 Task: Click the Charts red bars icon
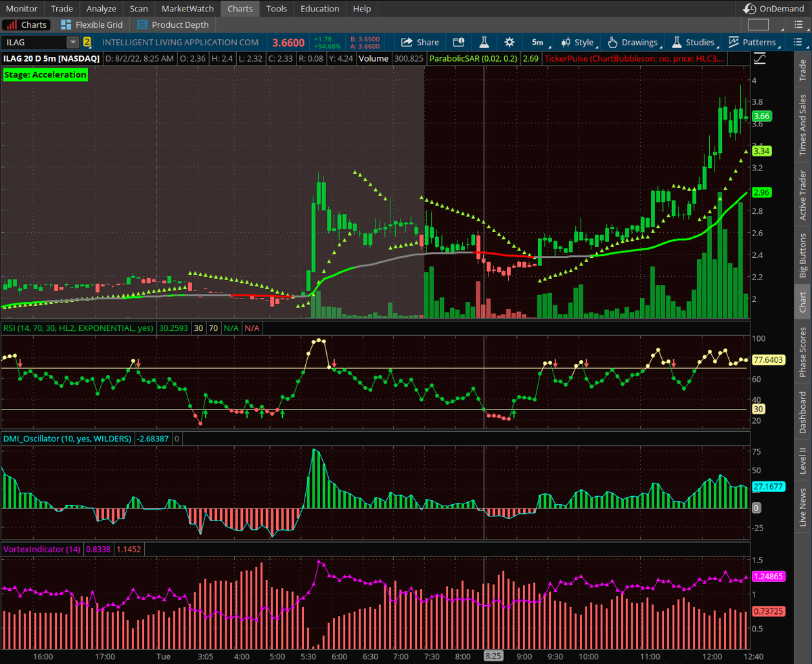(x=11, y=25)
